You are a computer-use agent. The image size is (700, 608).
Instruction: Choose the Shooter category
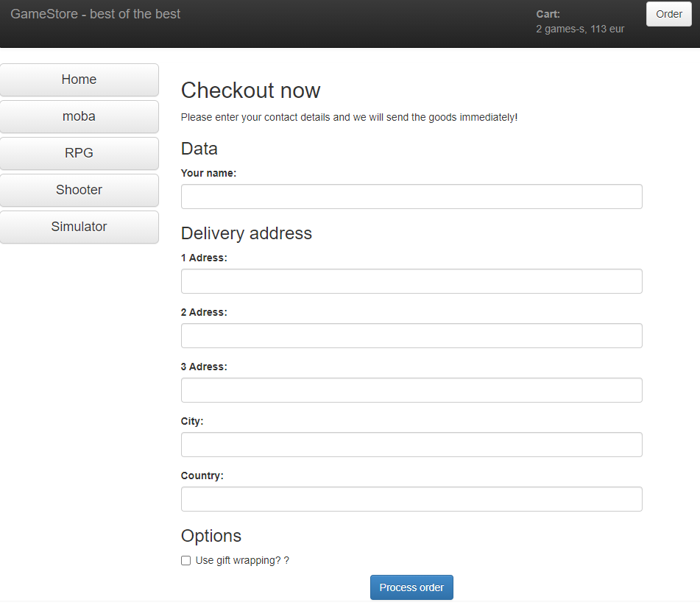79,190
